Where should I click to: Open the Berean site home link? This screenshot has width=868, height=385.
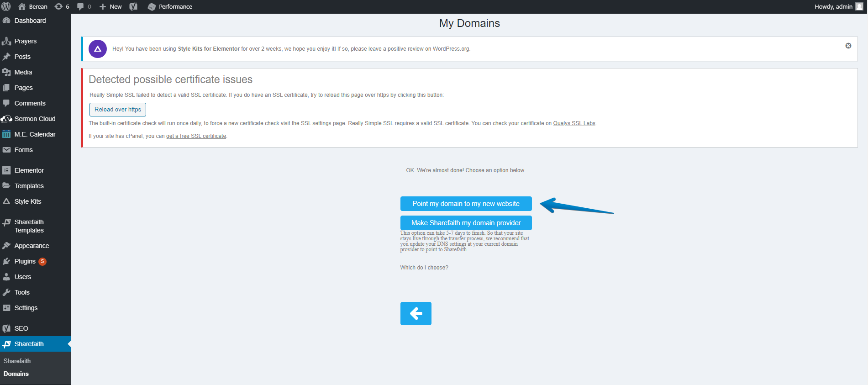[x=33, y=6]
